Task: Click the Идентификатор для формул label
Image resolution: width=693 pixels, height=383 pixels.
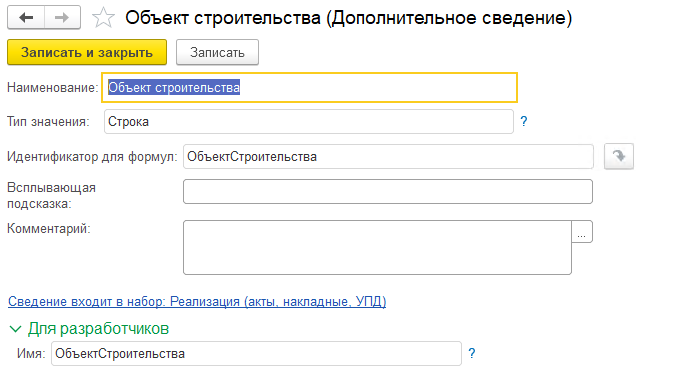Action: point(92,157)
